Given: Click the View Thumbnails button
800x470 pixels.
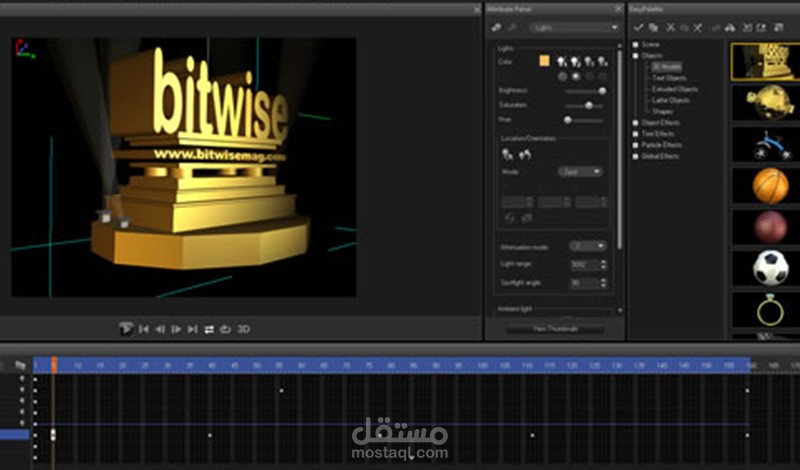Looking at the screenshot, I should (x=555, y=329).
